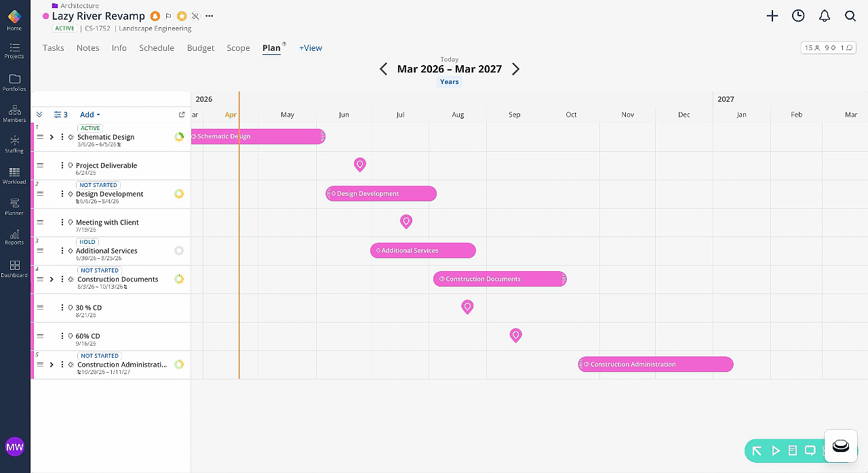Open the Plan tab help question mark
Viewport: 868px width, 473px height.
coord(284,44)
